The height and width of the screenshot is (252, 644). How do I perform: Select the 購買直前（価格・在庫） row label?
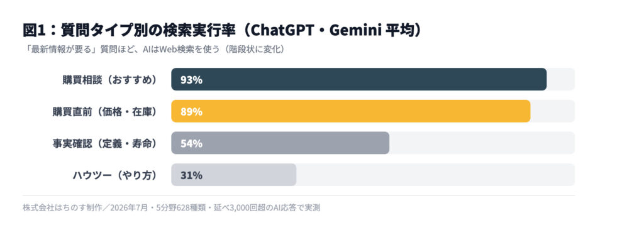coord(104,111)
